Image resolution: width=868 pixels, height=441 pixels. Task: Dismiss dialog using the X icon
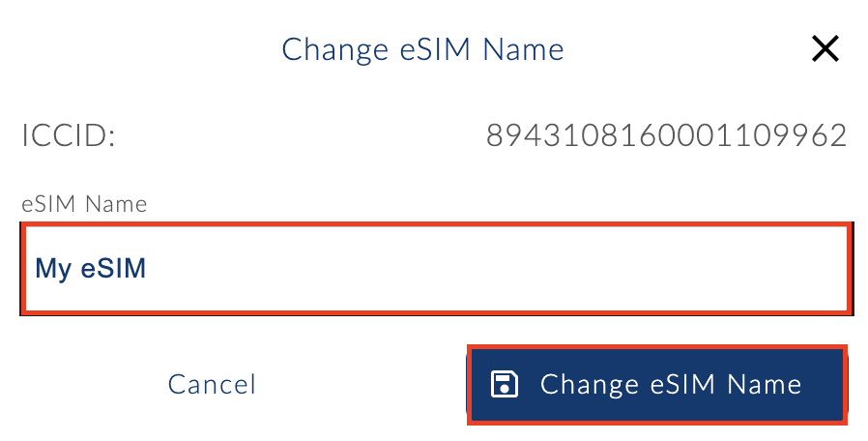[x=825, y=49]
